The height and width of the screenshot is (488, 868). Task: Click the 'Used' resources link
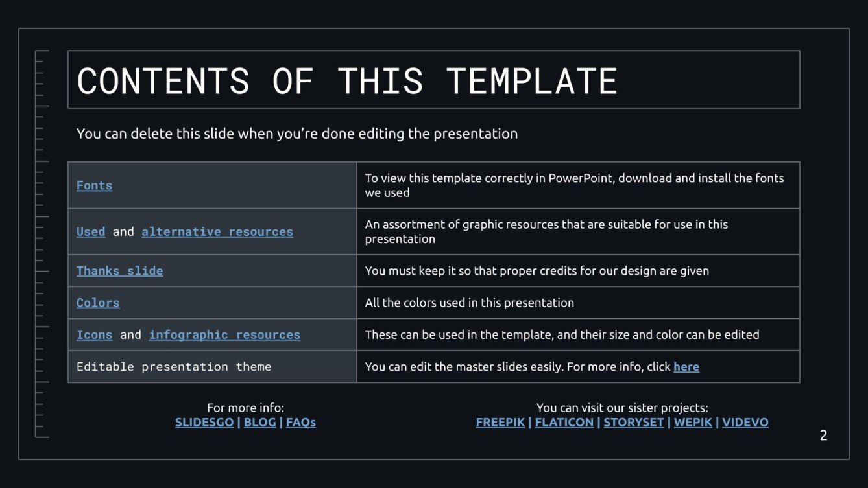click(x=91, y=231)
